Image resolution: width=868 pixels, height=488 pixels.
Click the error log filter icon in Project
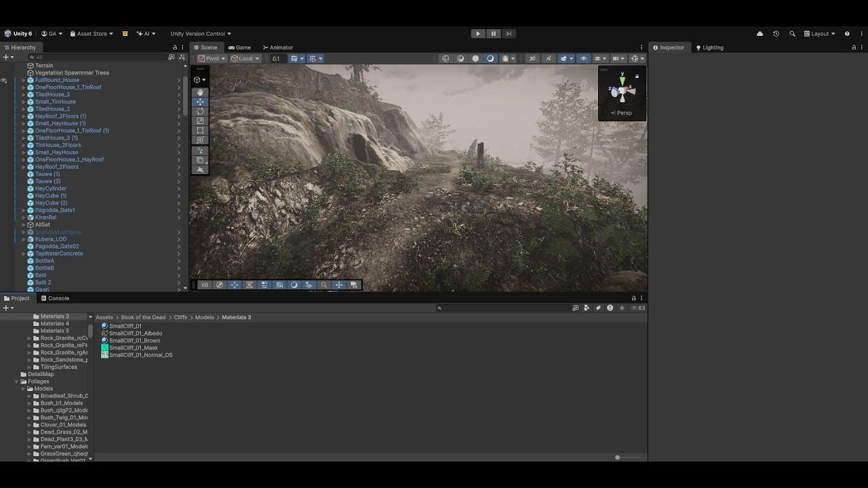tap(610, 308)
